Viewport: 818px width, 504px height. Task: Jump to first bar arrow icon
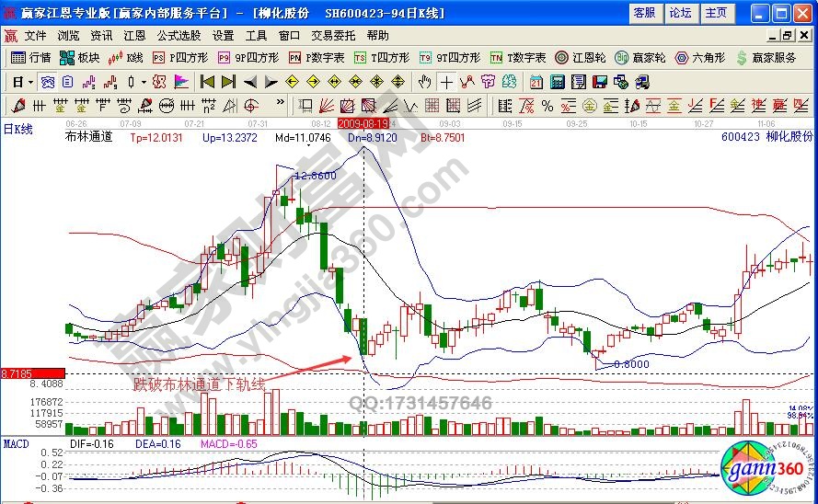(207, 81)
